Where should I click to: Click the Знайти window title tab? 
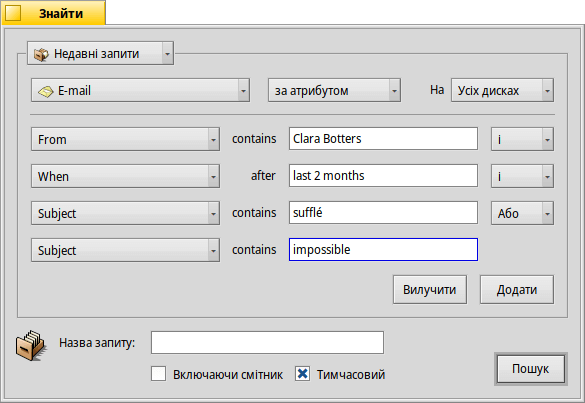pos(54,13)
